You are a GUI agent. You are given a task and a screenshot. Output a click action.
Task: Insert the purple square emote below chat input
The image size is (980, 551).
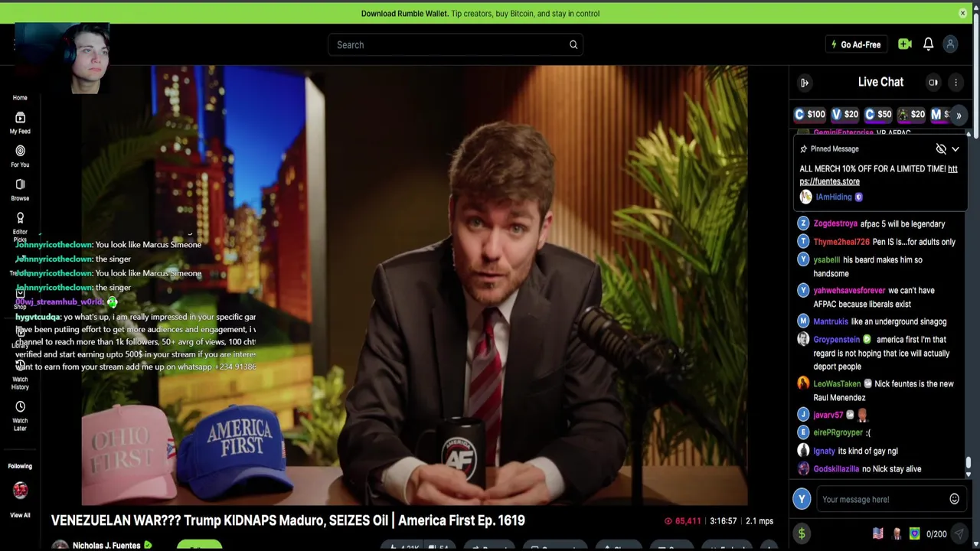pos(914,534)
